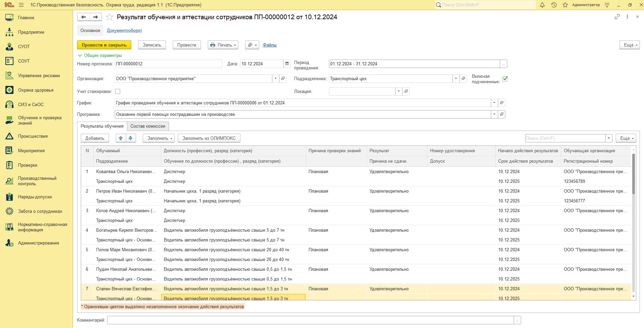
Task: Open Охрана здоровья section
Action: [x=36, y=90]
